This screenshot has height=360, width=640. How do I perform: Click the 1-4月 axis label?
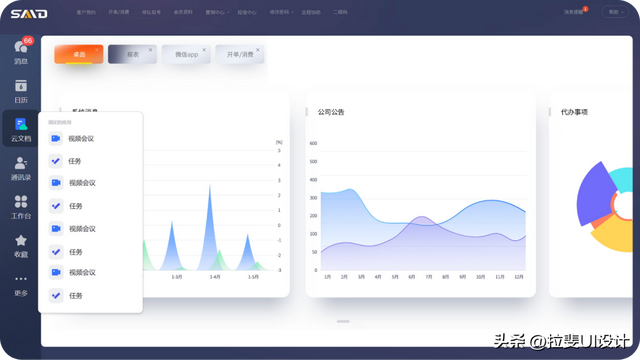(x=215, y=277)
